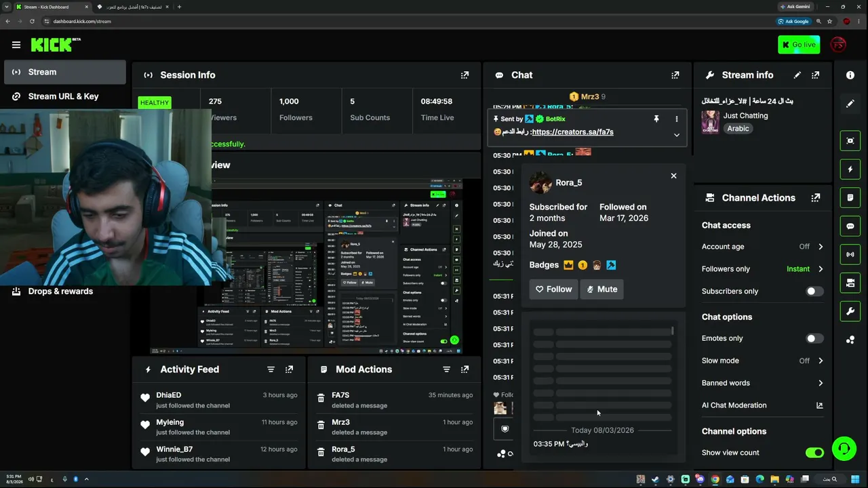Expand Slow mode setting chevron
868x488 pixels.
tap(821, 361)
